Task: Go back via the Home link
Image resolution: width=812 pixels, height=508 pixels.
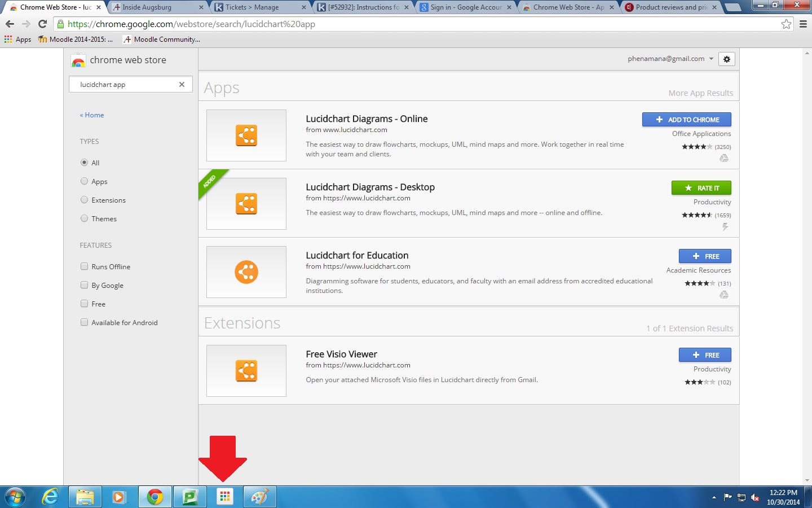Action: (92, 115)
